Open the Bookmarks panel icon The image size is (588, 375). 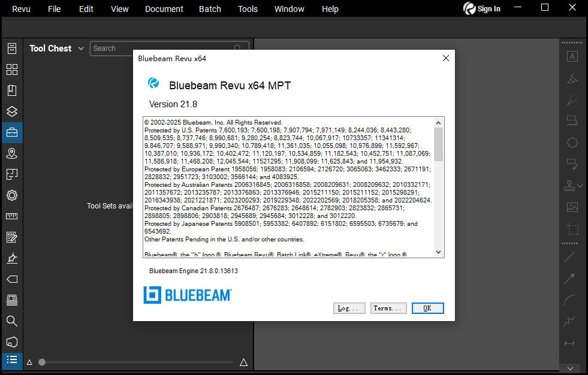click(x=12, y=90)
